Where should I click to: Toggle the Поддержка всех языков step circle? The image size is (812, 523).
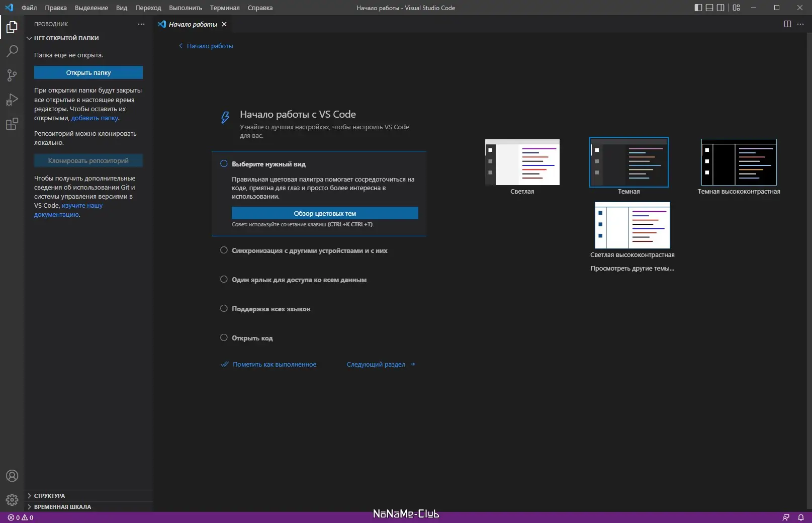[x=224, y=308]
